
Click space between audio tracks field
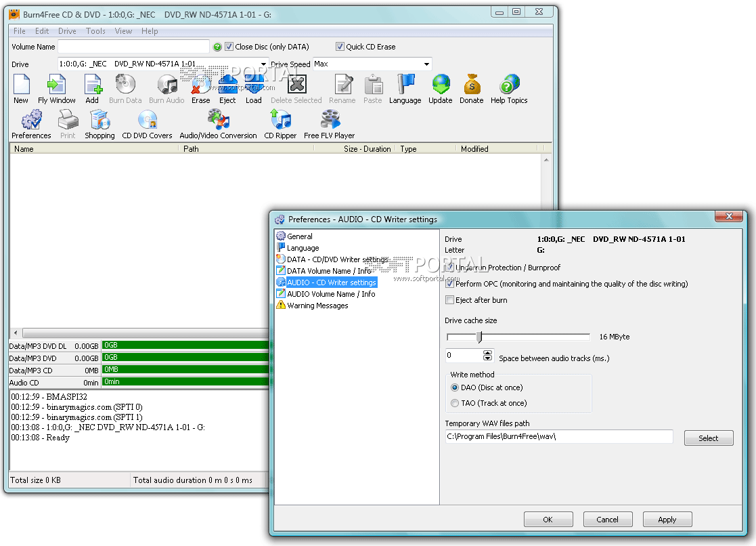click(465, 356)
